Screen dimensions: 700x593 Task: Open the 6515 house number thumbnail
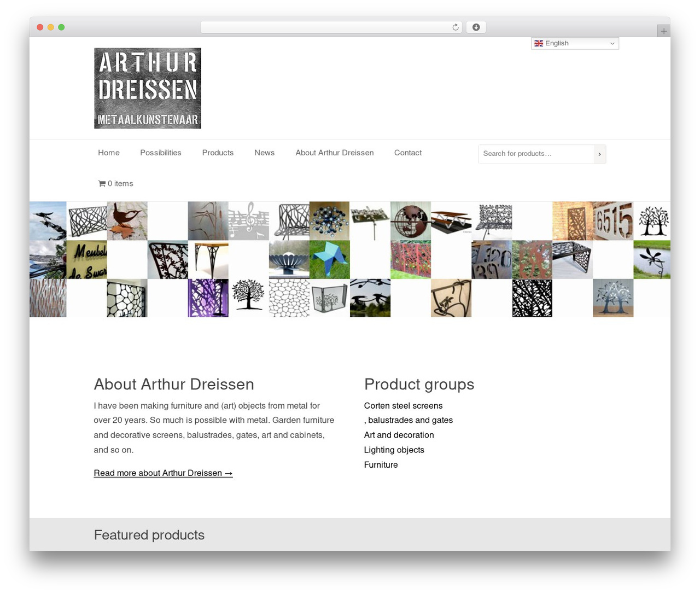pos(613,221)
